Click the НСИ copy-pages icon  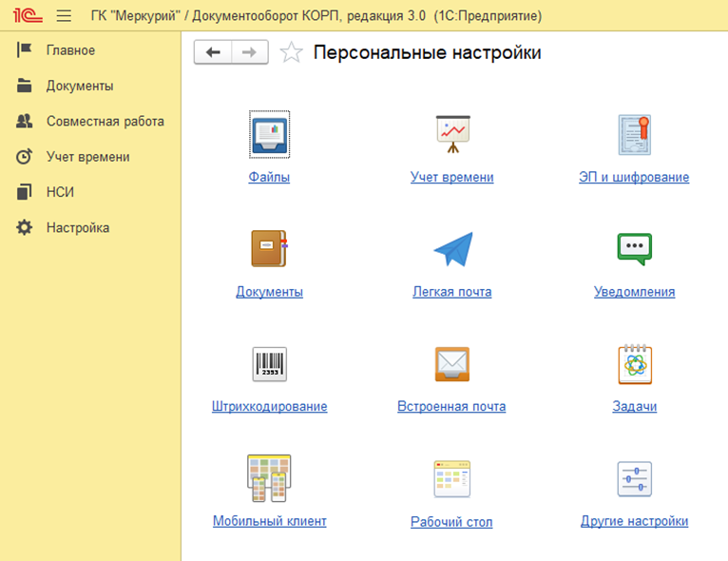pos(24,192)
